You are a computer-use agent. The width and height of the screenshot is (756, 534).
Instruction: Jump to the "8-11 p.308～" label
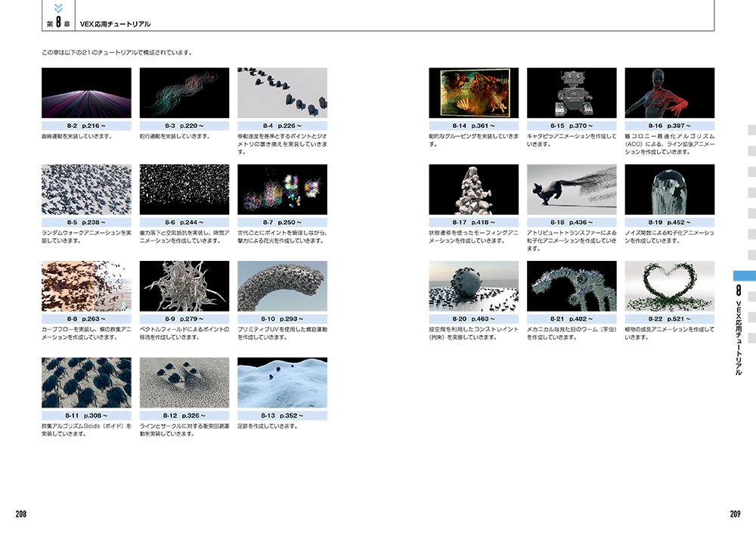(x=86, y=415)
